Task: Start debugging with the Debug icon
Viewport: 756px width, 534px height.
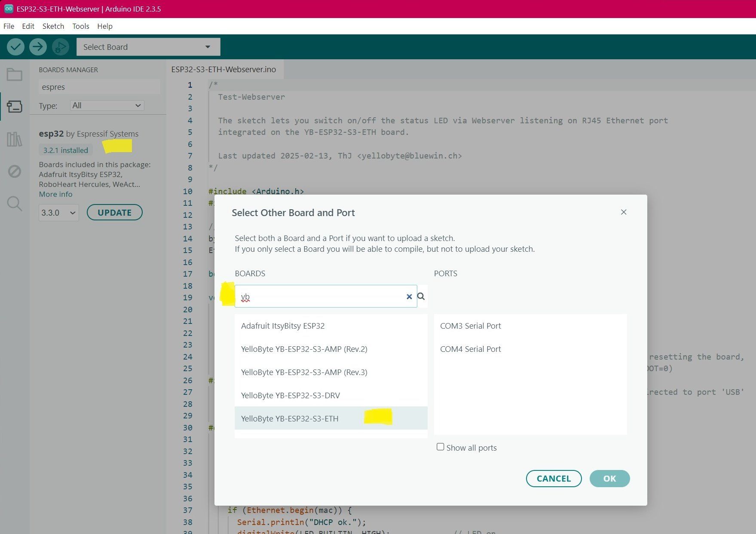Action: [x=61, y=47]
